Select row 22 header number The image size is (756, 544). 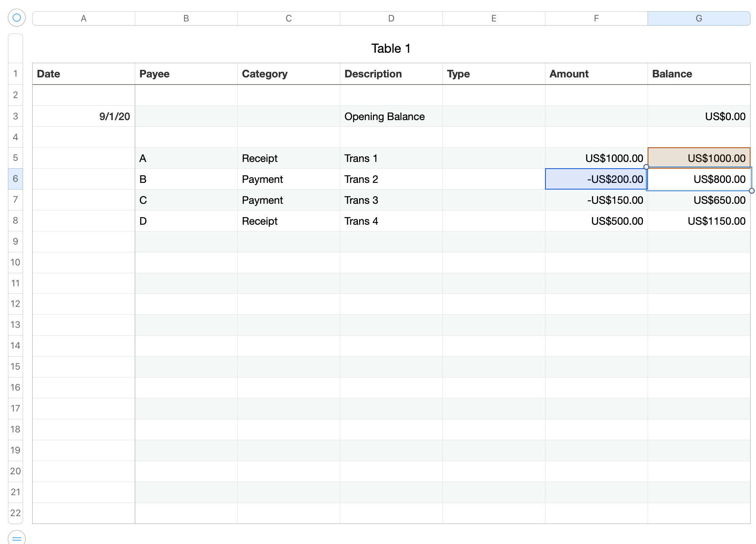point(15,513)
